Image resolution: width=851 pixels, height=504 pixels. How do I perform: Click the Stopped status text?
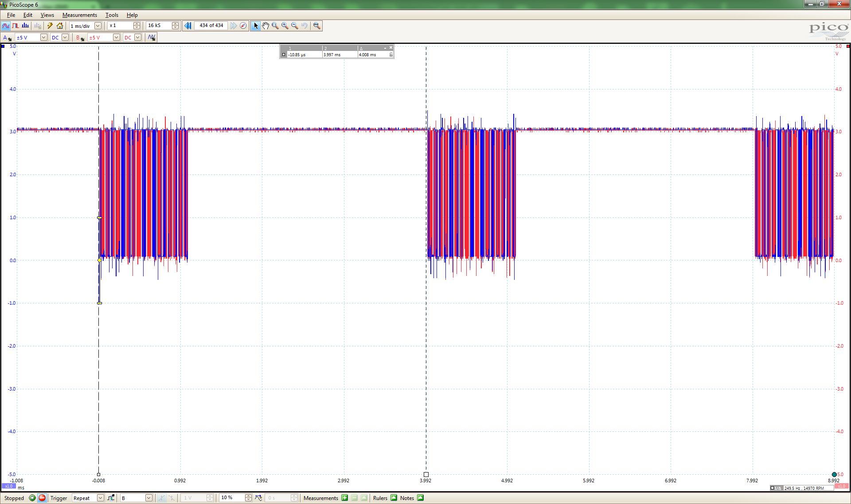[14, 498]
